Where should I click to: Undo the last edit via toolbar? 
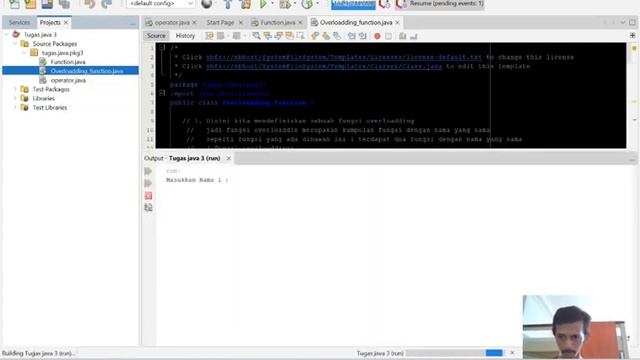click(89, 4)
